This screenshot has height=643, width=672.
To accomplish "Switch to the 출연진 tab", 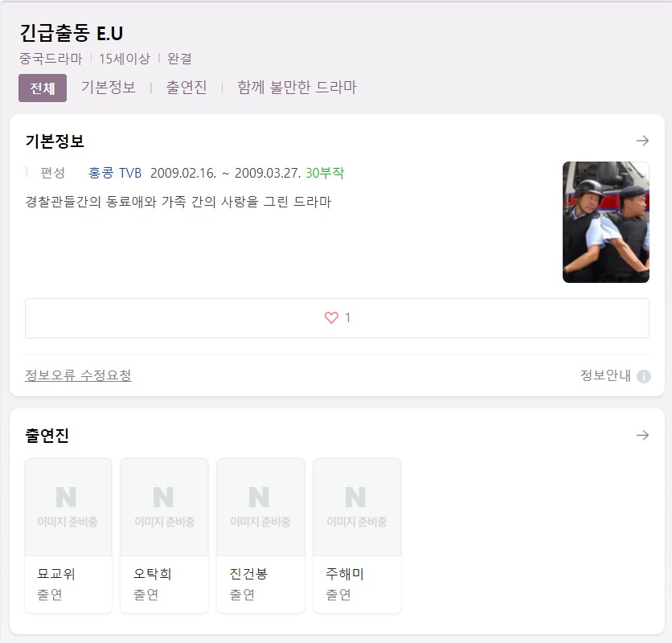I will (x=186, y=87).
